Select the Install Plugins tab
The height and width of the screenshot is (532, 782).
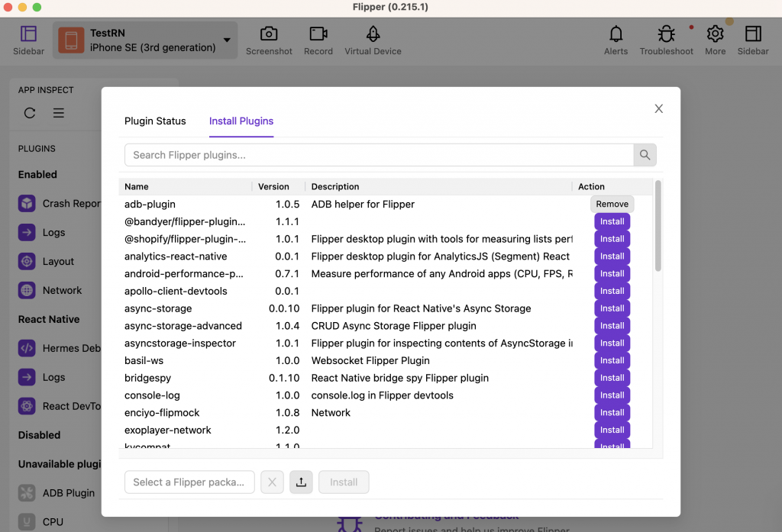(241, 121)
